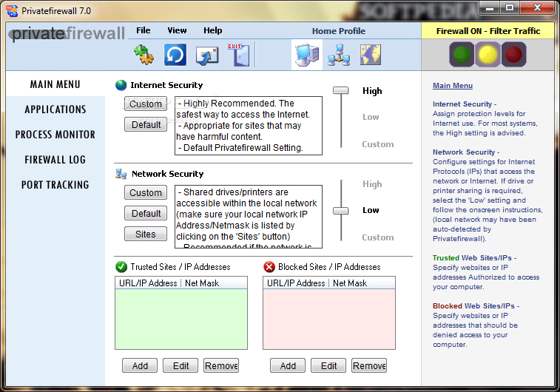Select the network computers profile icon

pos(339,55)
